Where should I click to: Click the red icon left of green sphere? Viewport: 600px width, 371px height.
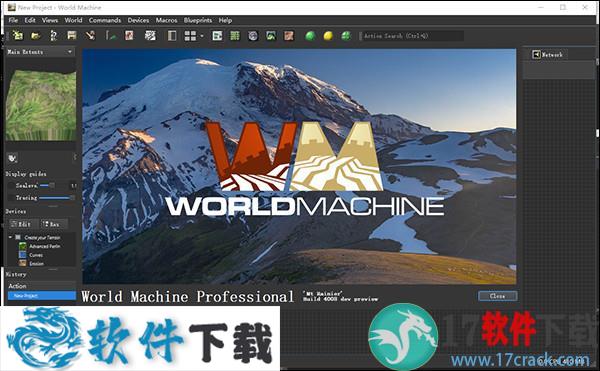[289, 36]
